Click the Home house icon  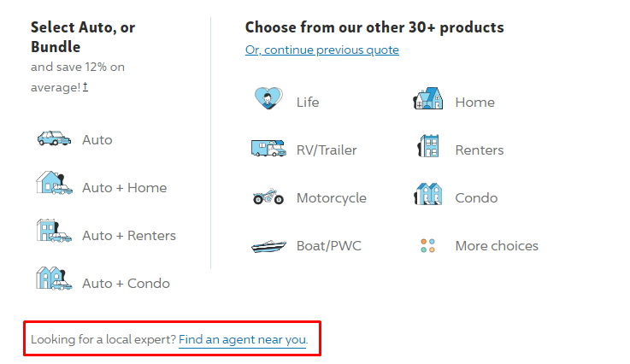click(x=428, y=98)
